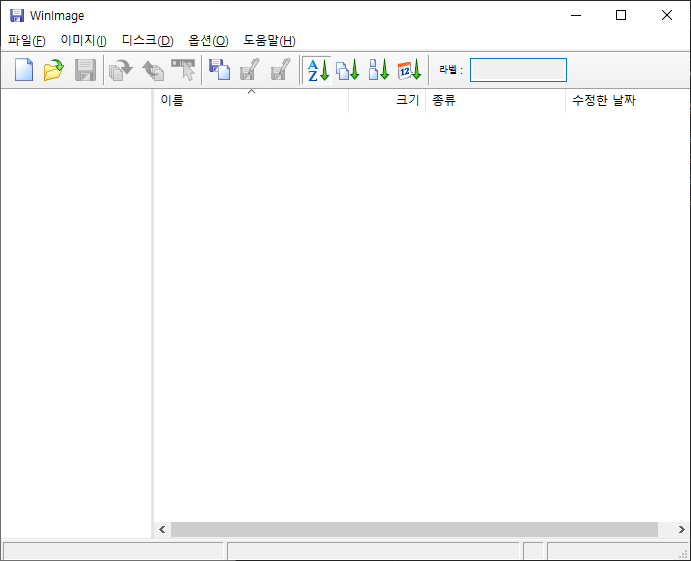Click the Read disk floppy icon
The image size is (691, 561).
[x=219, y=70]
